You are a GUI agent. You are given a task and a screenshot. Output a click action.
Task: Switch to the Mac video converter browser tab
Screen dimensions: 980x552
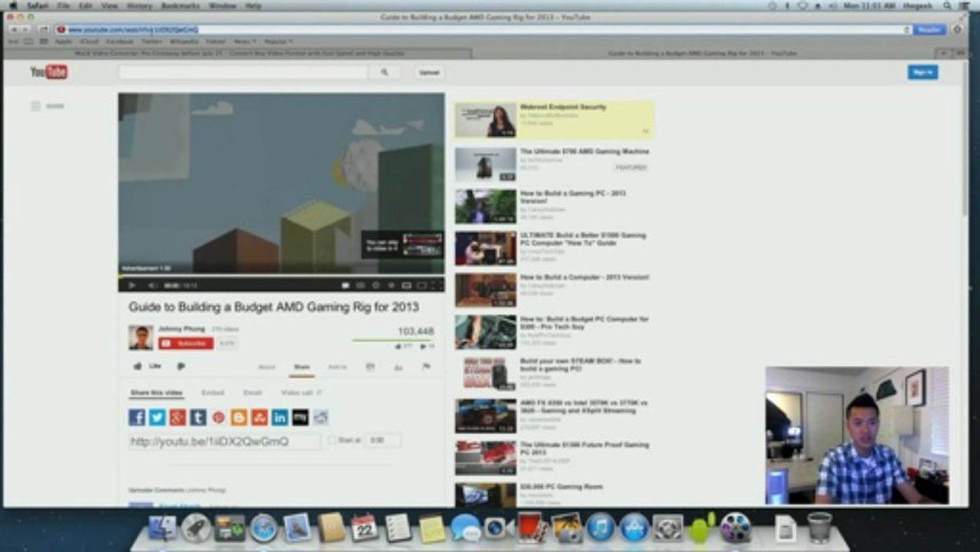click(x=240, y=54)
